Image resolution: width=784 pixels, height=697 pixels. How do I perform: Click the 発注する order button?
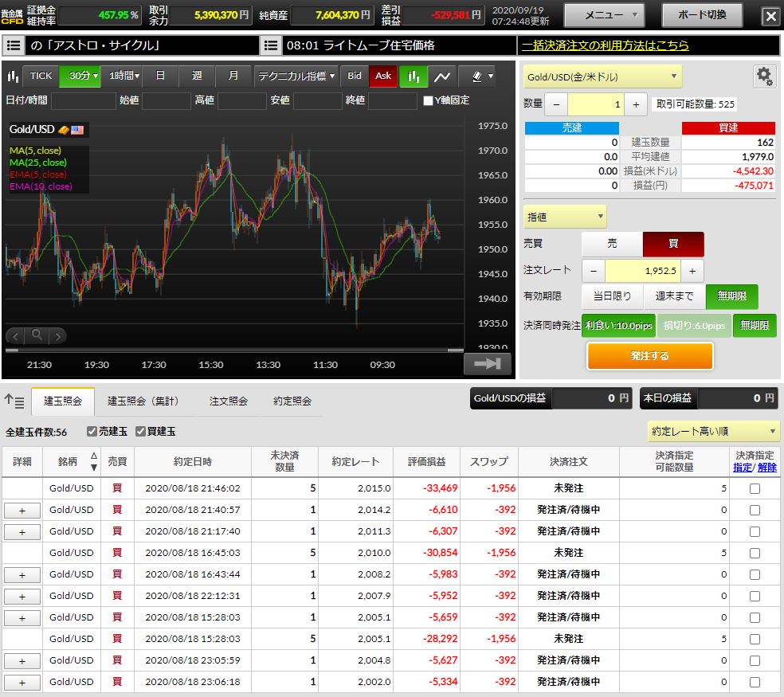click(x=649, y=356)
